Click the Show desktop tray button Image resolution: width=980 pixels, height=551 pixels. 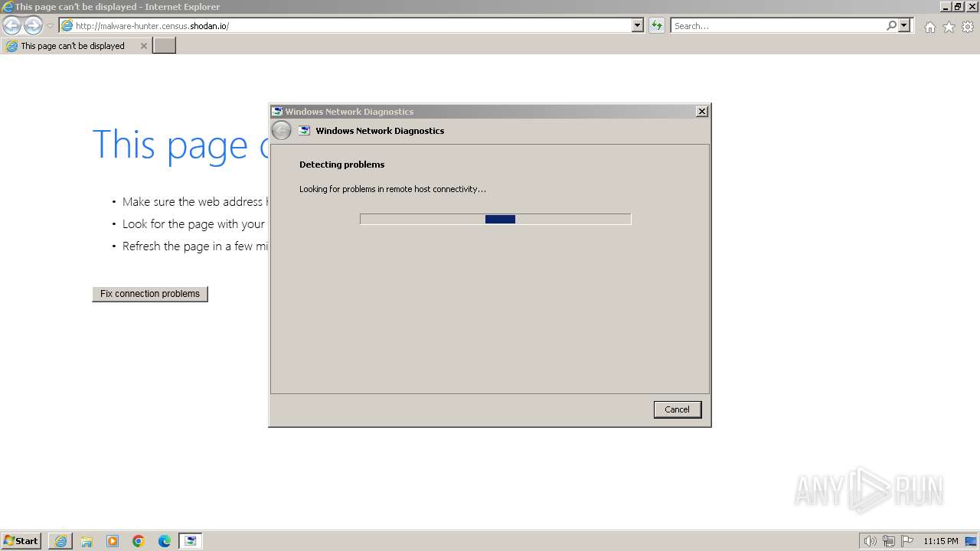[x=972, y=541]
